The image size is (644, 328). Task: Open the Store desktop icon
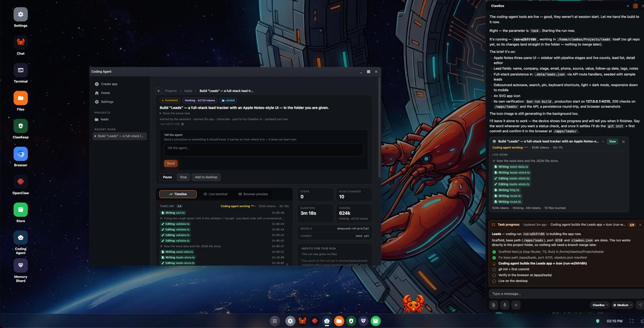click(x=21, y=210)
